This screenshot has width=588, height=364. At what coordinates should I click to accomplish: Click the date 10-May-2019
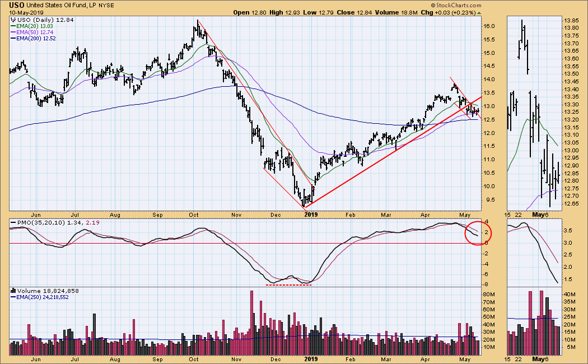tap(26, 13)
